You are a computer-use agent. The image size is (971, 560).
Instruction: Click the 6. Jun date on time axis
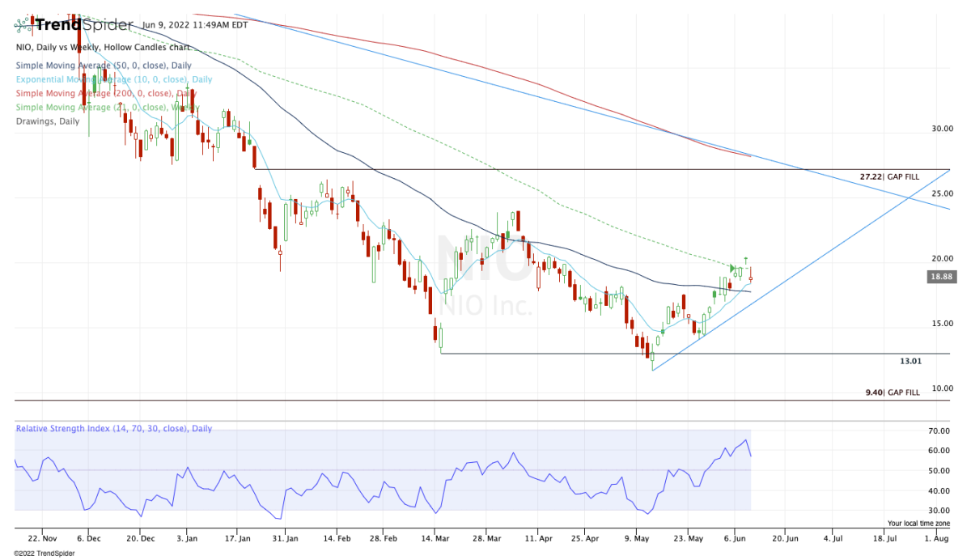point(734,537)
